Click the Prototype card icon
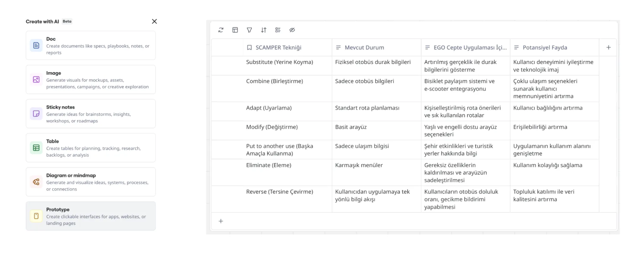Screen dimensions: 644x254 coord(36,216)
